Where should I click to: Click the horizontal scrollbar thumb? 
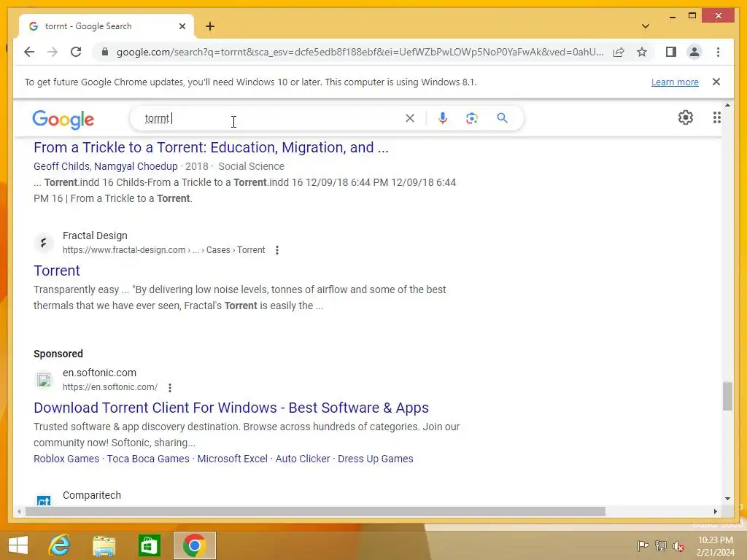click(x=315, y=511)
